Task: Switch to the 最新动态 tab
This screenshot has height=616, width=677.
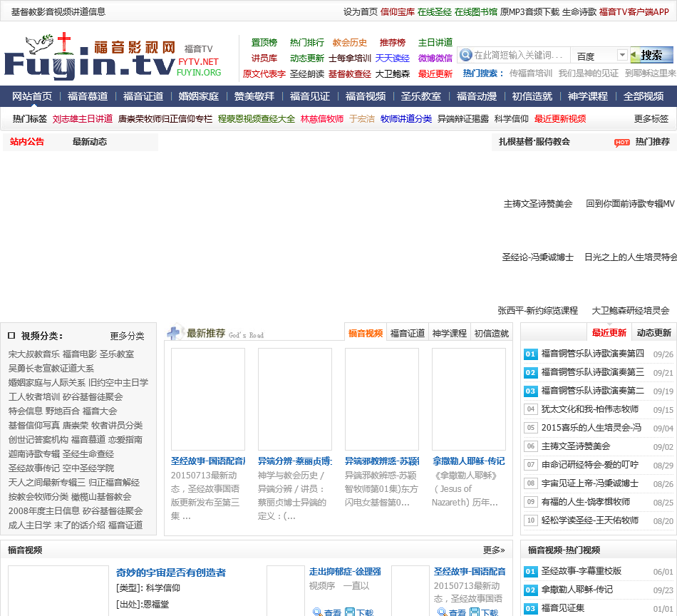Action: click(x=89, y=142)
